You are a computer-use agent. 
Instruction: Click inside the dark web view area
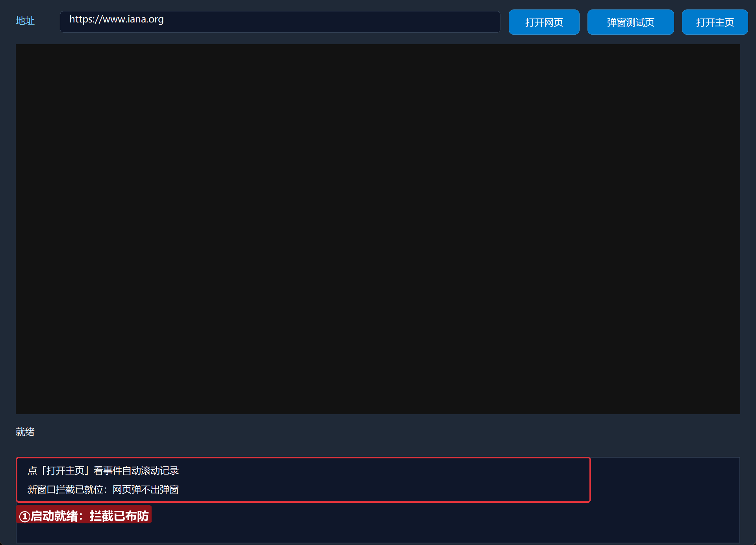click(378, 229)
